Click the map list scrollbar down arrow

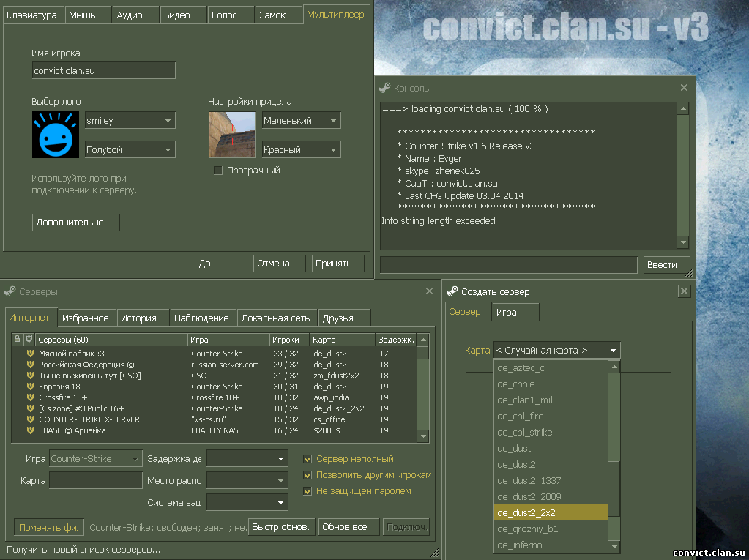tap(614, 547)
